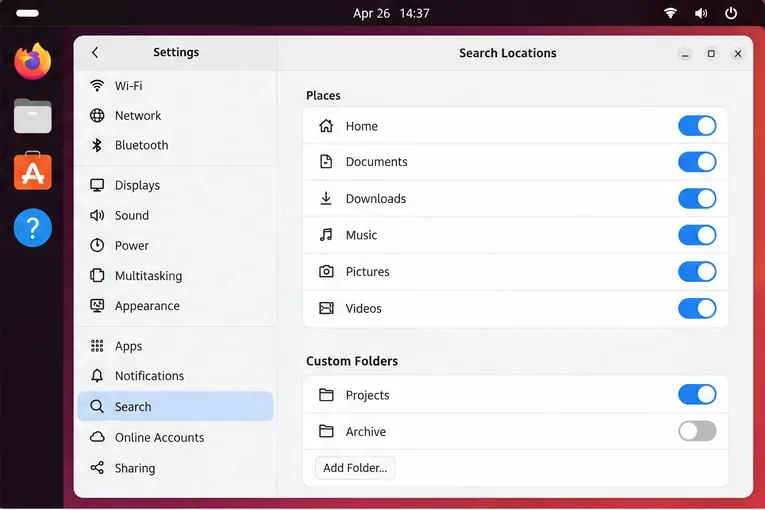765x510 pixels.
Task: Close the Search Locations window
Action: coord(738,54)
